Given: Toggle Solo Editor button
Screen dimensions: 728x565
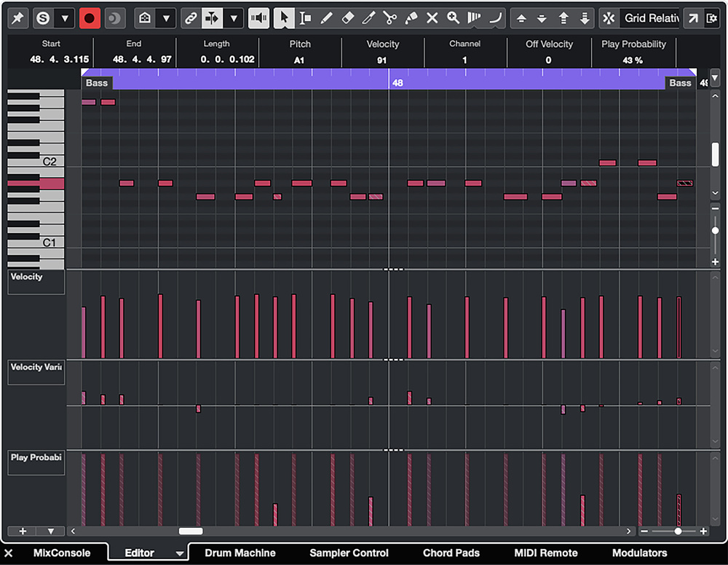Looking at the screenshot, I should coord(44,17).
